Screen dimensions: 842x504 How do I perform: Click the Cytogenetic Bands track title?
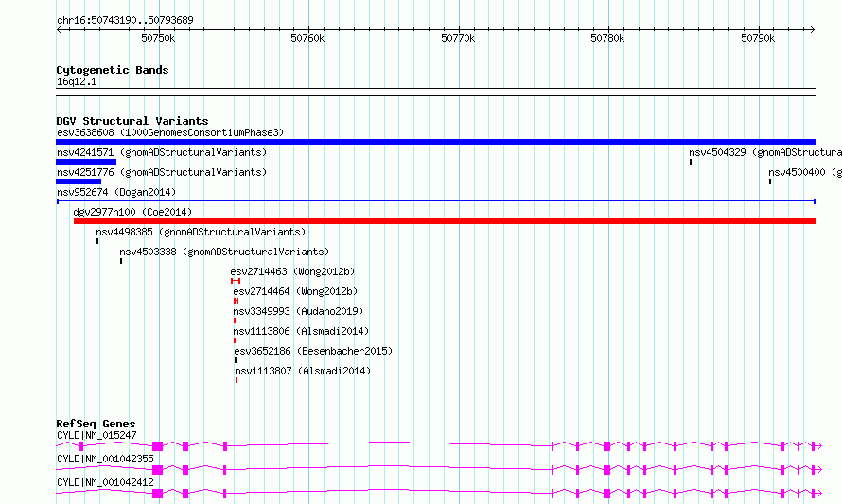pyautogui.click(x=113, y=70)
